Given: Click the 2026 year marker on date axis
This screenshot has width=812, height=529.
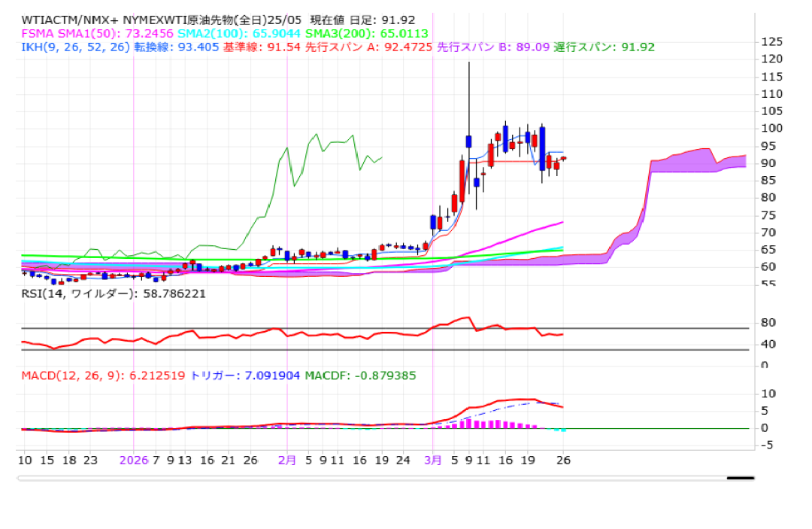Looking at the screenshot, I should tap(134, 460).
